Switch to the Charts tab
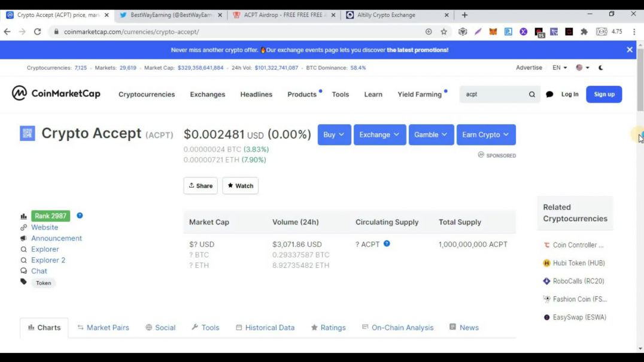This screenshot has width=644, height=362. tap(44, 327)
